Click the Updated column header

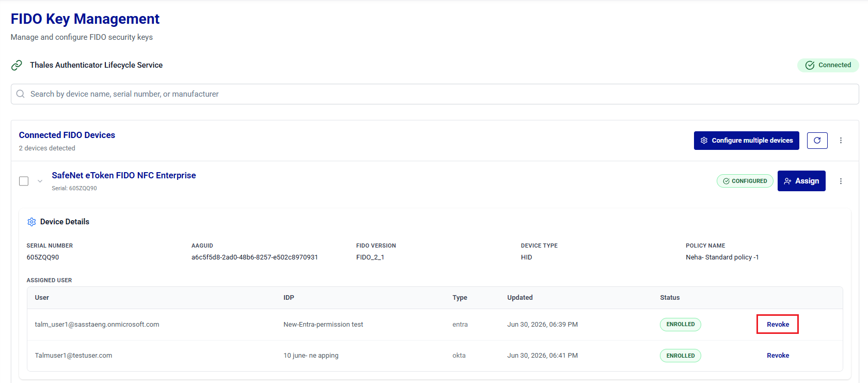(520, 298)
